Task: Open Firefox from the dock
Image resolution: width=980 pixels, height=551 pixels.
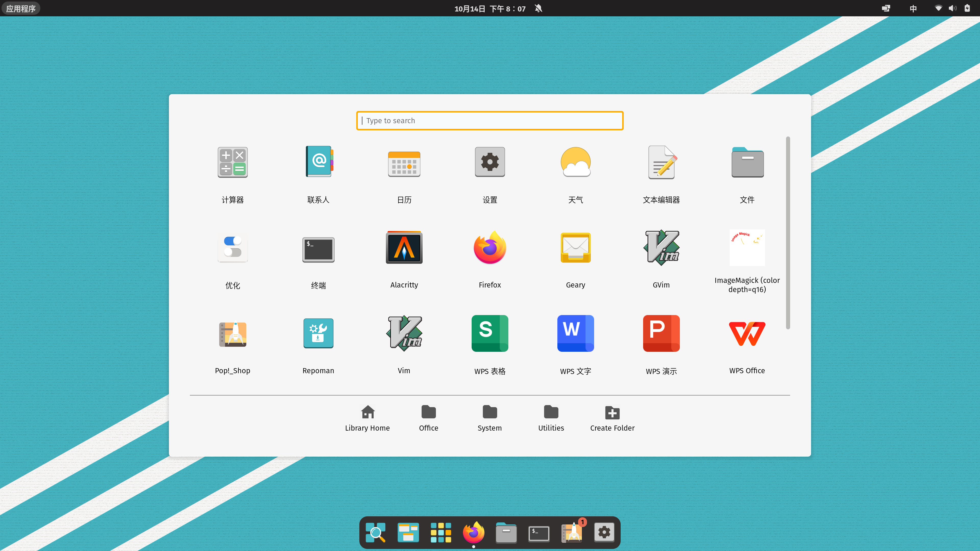Action: click(x=473, y=532)
